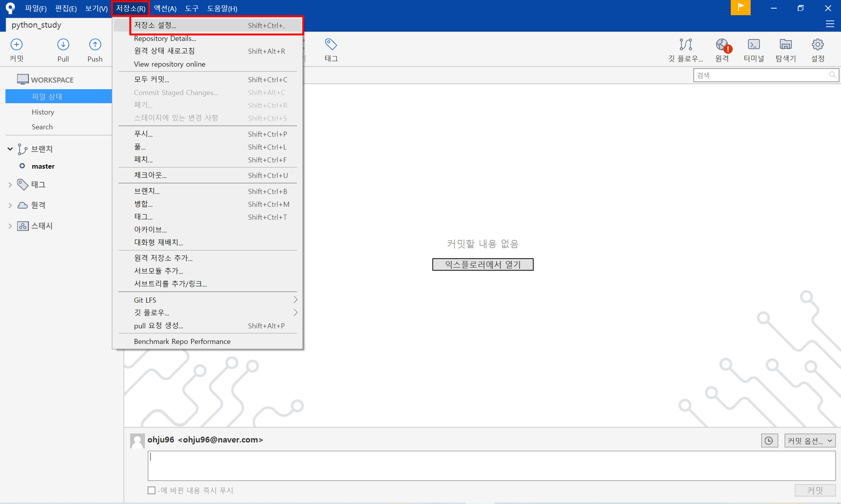Open the Commit options (커밋 옵션) dropdown
841x504 pixels.
click(x=810, y=441)
